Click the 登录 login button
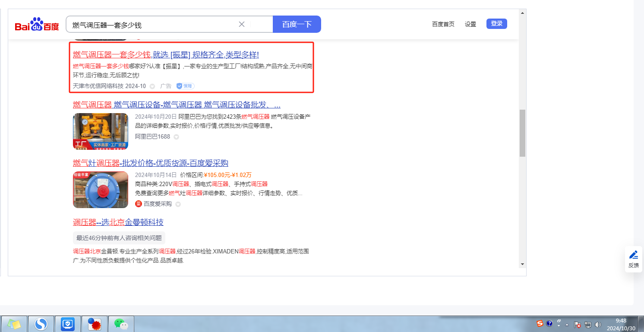The width and height of the screenshot is (644, 332). [496, 24]
